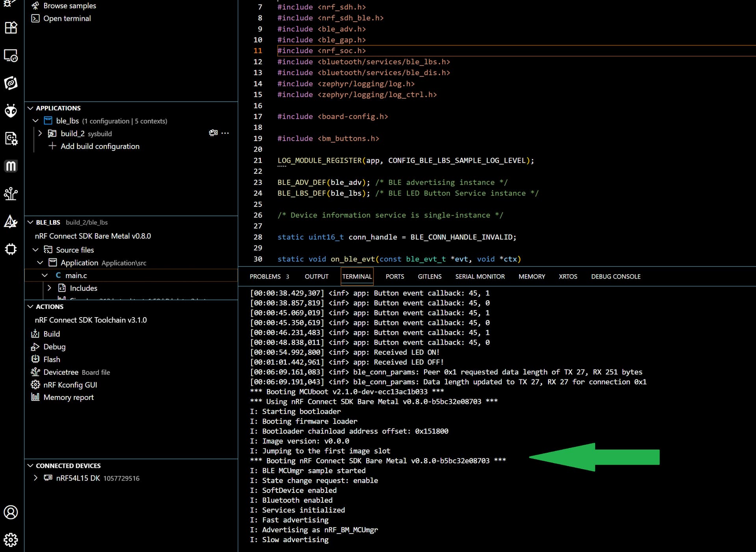Click the Browse samples icon
This screenshot has height=552, width=756.
click(35, 6)
